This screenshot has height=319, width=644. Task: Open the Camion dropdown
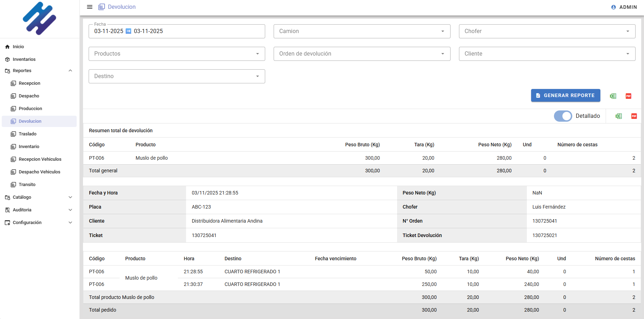tap(362, 31)
